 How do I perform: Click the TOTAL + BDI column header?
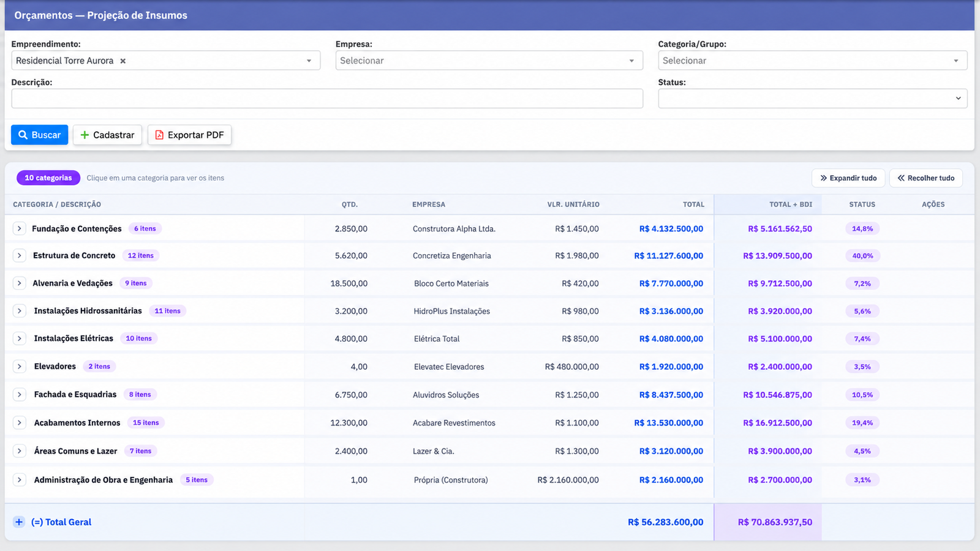click(x=791, y=204)
